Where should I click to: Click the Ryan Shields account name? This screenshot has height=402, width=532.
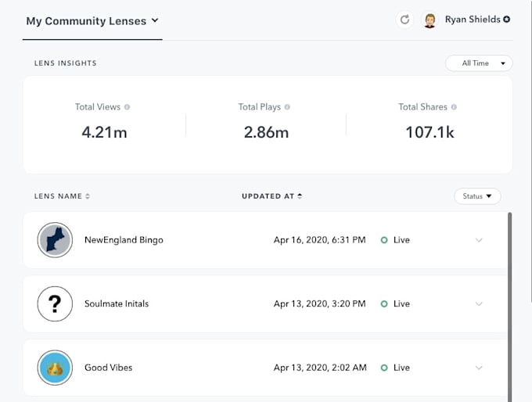click(472, 20)
